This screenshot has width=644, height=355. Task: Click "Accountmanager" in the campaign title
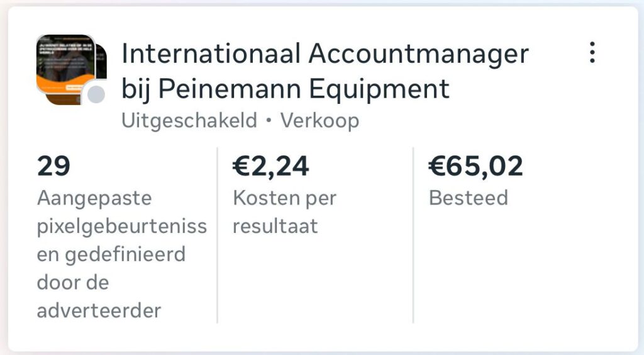[418, 54]
